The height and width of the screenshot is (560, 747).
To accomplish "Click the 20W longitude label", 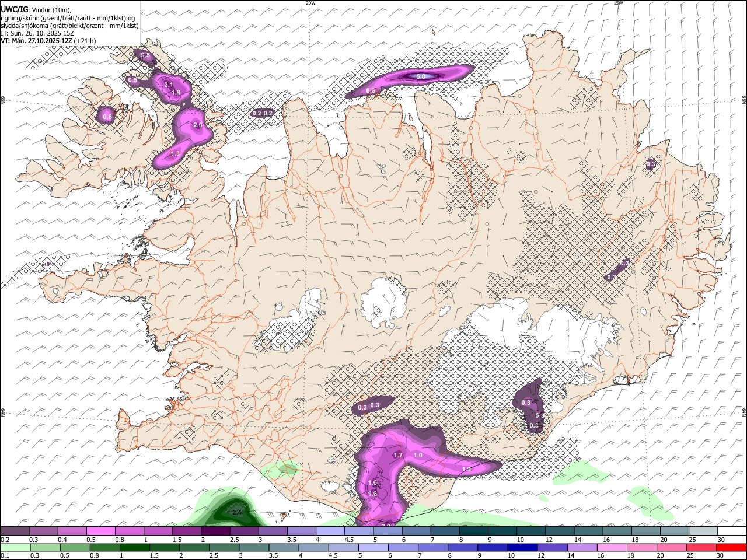I will pos(310,3).
